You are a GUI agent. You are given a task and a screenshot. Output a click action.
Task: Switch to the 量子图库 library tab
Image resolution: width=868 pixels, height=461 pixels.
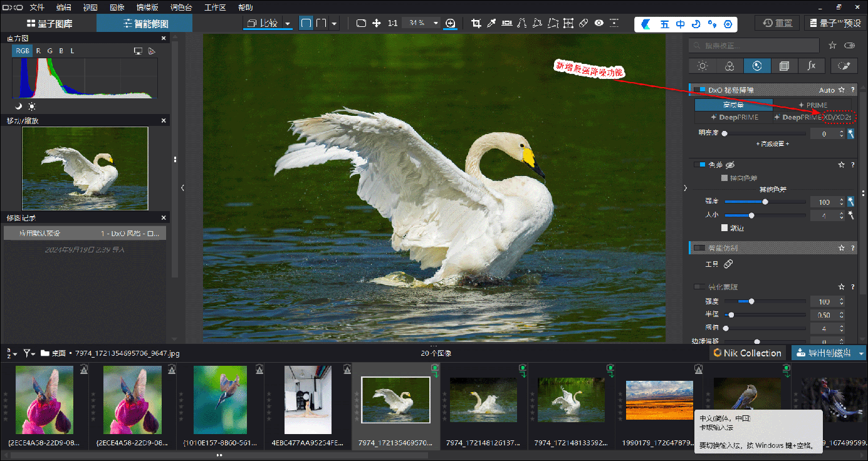[49, 24]
